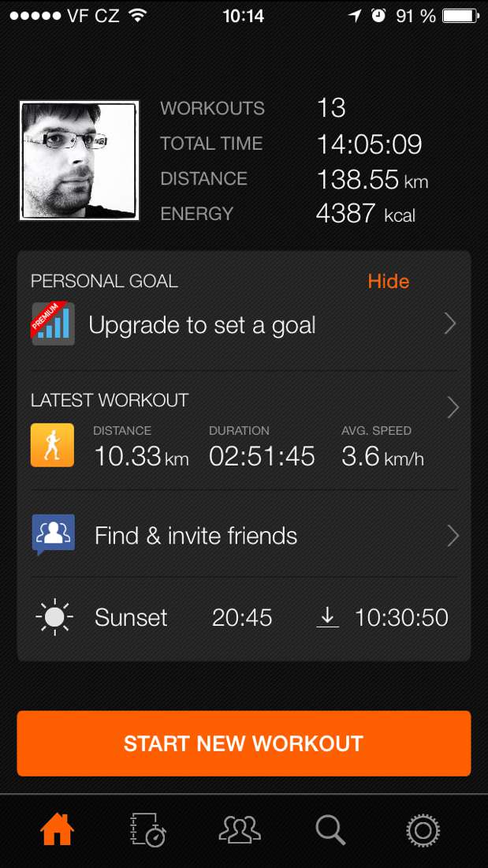488x868 pixels.
Task: Tap the premium goal chart icon
Action: (53, 324)
